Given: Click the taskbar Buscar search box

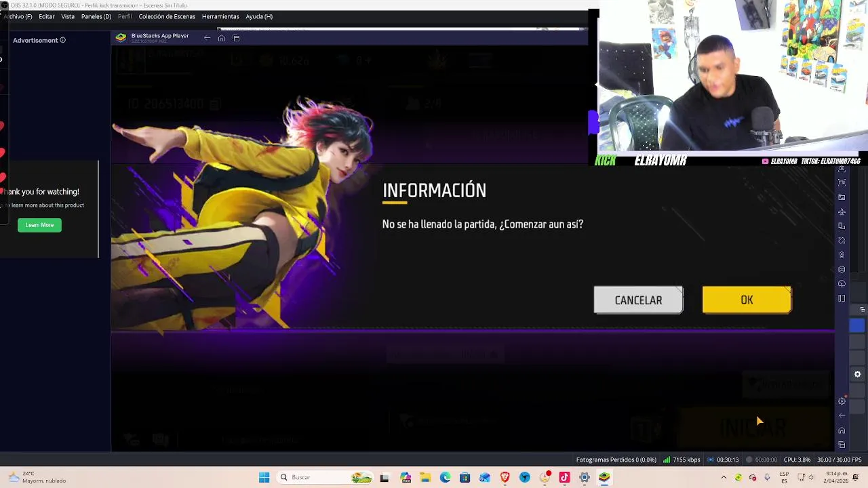Looking at the screenshot, I should pyautogui.click(x=323, y=477).
